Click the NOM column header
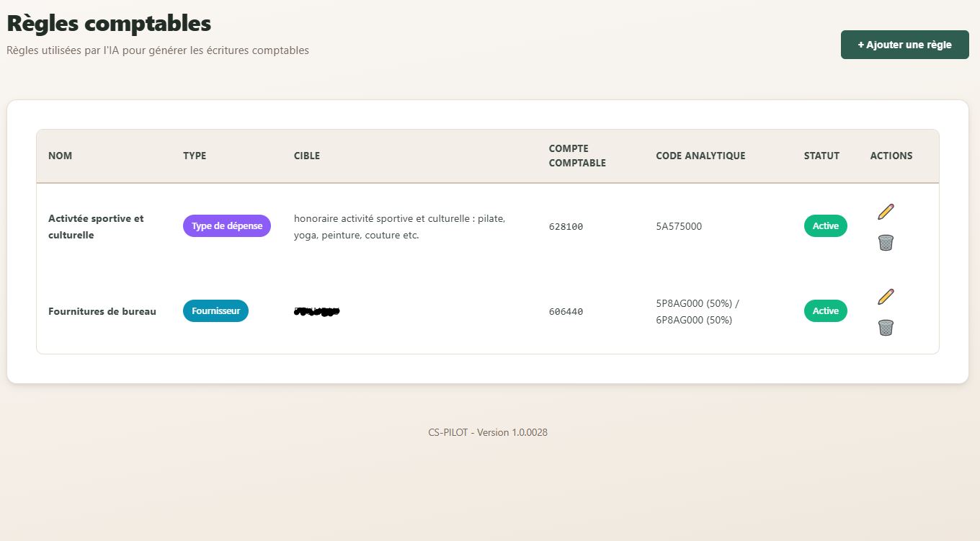Image resolution: width=980 pixels, height=541 pixels. (60, 156)
